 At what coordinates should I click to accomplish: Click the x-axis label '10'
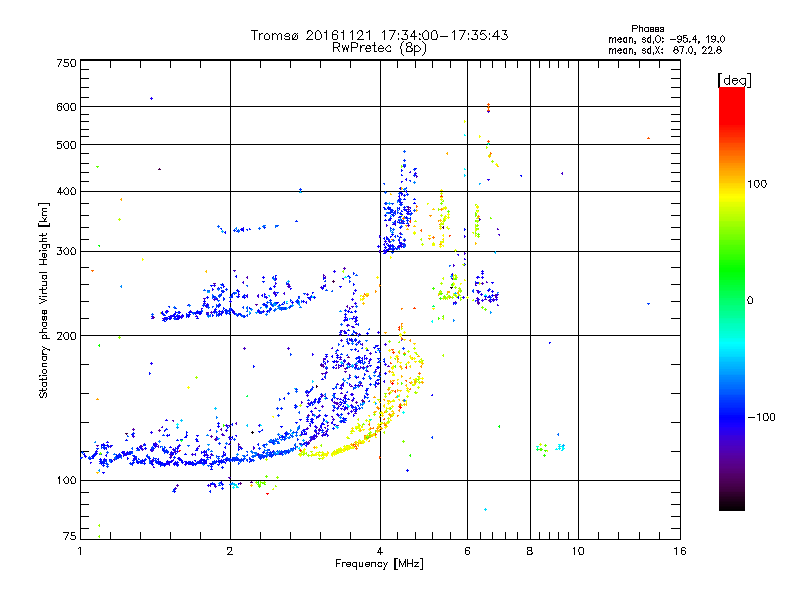[578, 551]
